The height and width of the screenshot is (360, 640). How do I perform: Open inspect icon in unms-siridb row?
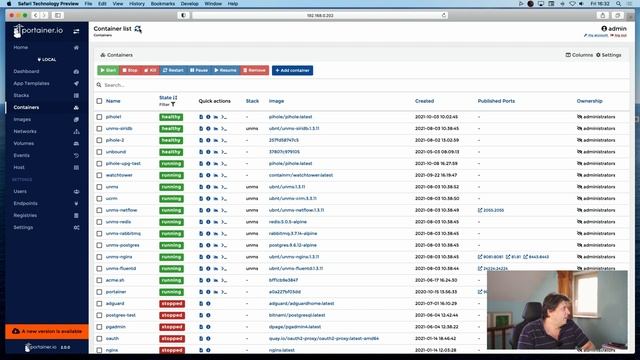208,129
